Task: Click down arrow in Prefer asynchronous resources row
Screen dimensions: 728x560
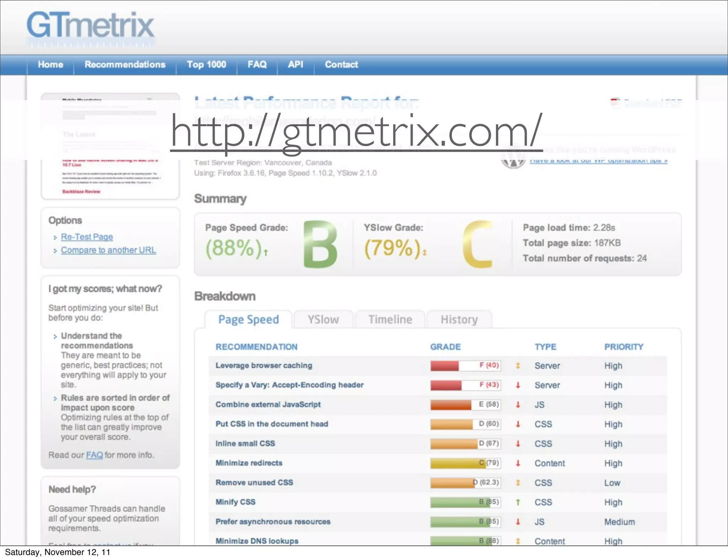Action: (x=518, y=522)
